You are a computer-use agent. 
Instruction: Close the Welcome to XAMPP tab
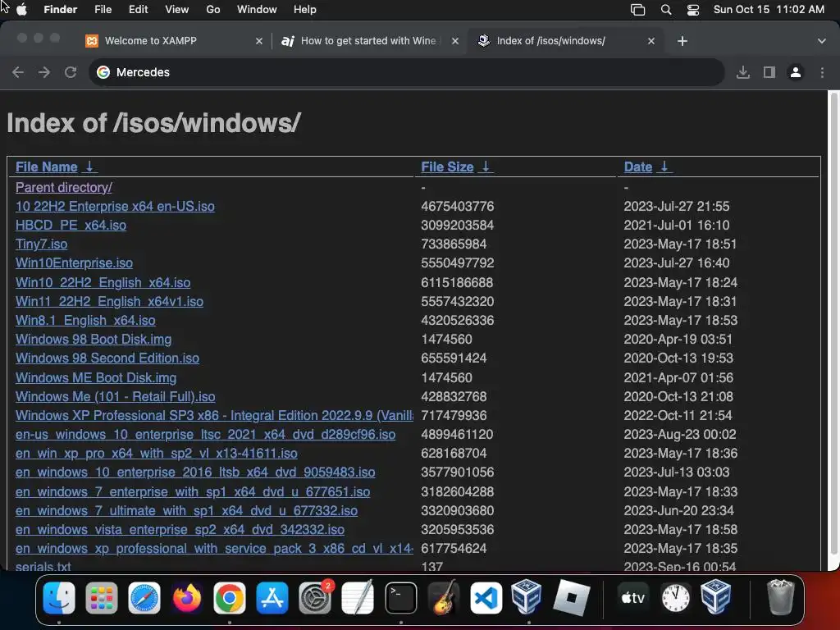[259, 41]
